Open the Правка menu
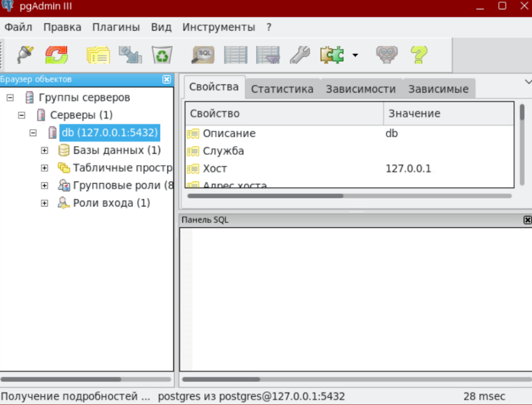 point(62,27)
